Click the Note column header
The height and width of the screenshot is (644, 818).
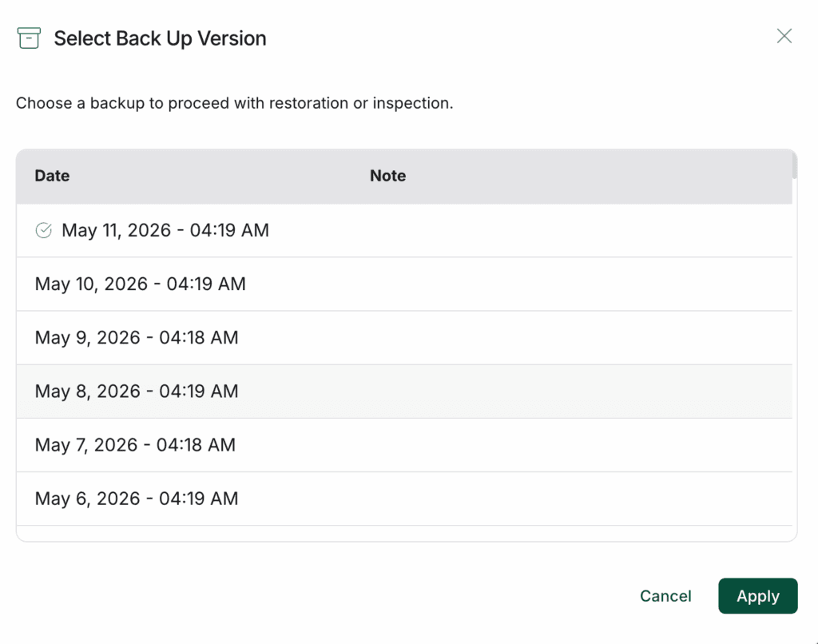(x=387, y=176)
